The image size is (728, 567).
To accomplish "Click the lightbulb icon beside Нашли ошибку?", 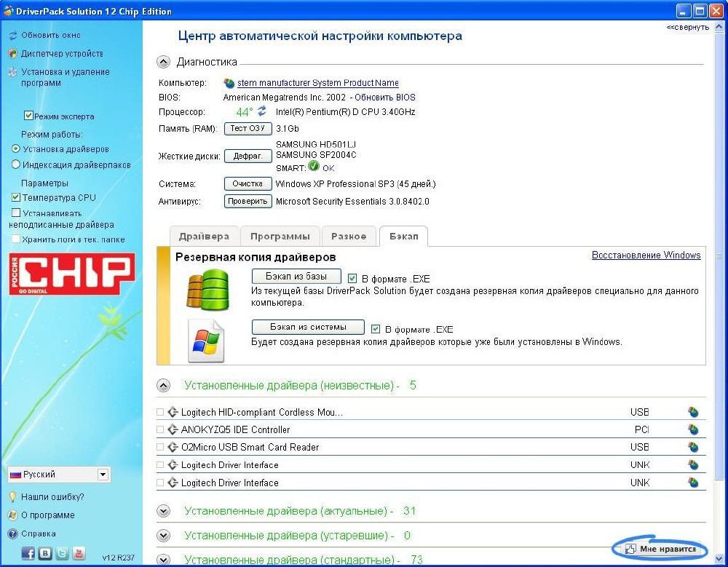I will [13, 497].
